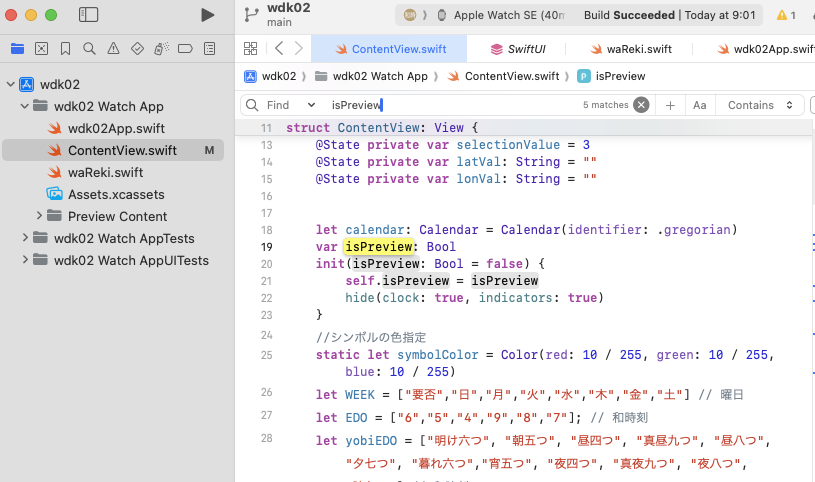
Task: Open the related items grid menu
Action: pyautogui.click(x=251, y=49)
